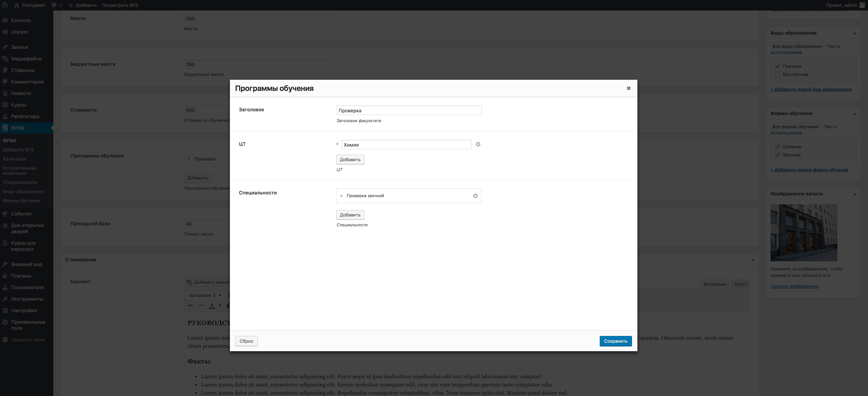
Task: Click the Сброс button
Action: click(246, 341)
